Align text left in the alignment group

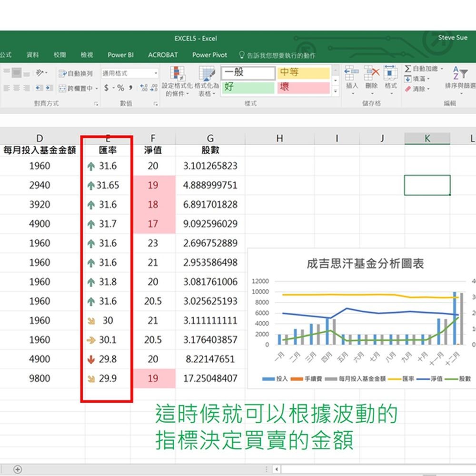(7, 88)
